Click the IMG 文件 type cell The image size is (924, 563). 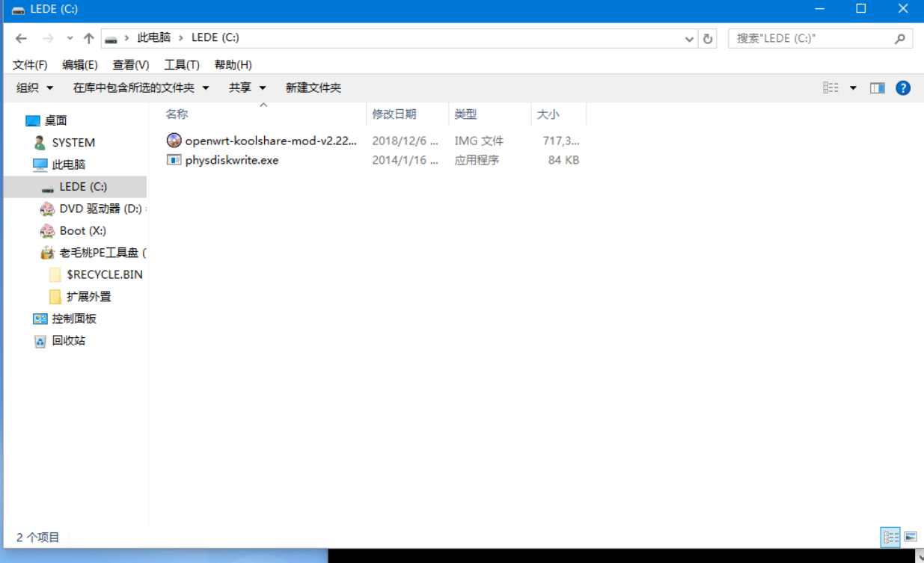[479, 141]
